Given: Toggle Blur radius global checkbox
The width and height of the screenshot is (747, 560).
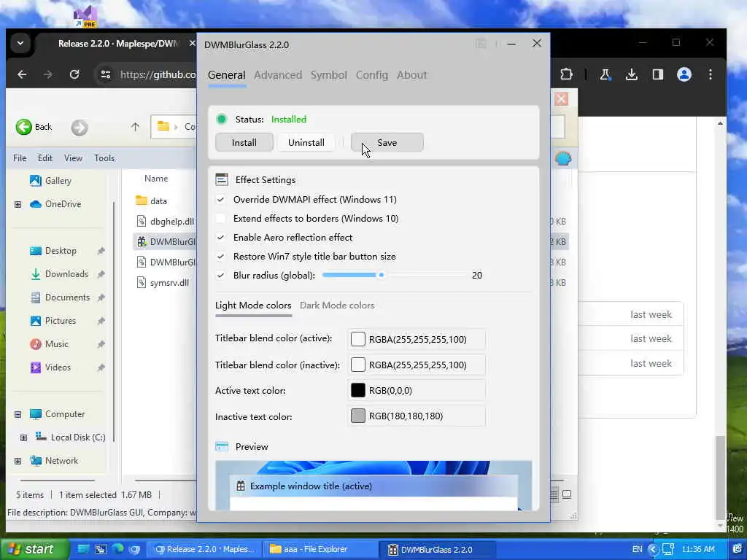Looking at the screenshot, I should point(220,275).
